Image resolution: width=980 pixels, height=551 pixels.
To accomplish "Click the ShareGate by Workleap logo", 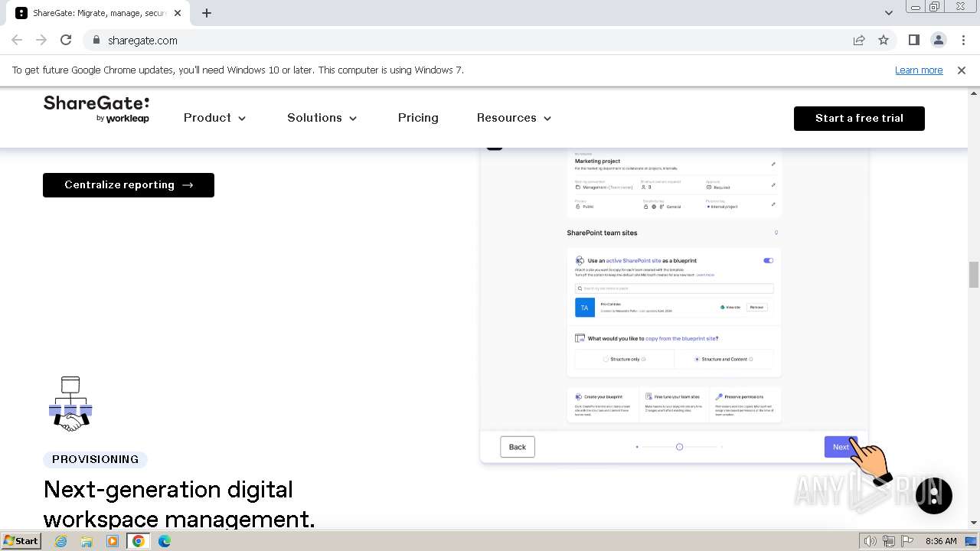I will (96, 109).
